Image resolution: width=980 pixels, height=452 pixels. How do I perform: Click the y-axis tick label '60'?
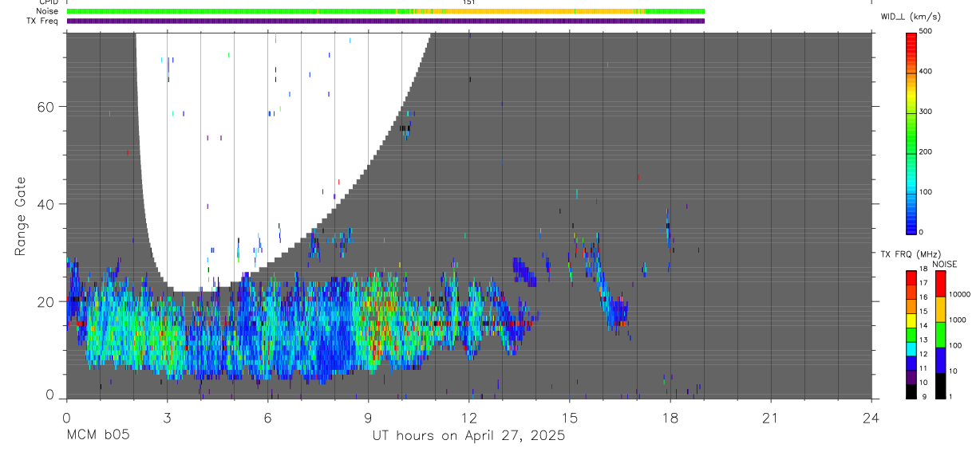coord(45,107)
